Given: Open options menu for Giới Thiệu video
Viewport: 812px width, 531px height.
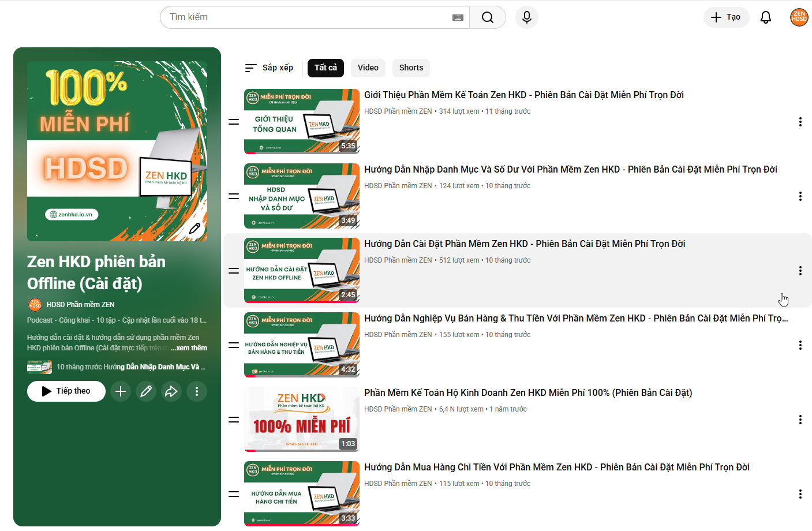Looking at the screenshot, I should pyautogui.click(x=800, y=122).
